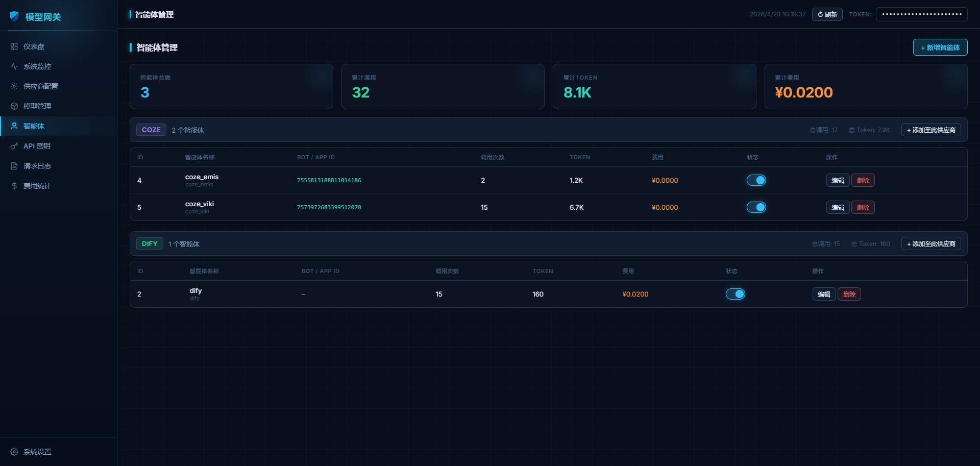Select the 智能体 sidebar item

click(59, 126)
